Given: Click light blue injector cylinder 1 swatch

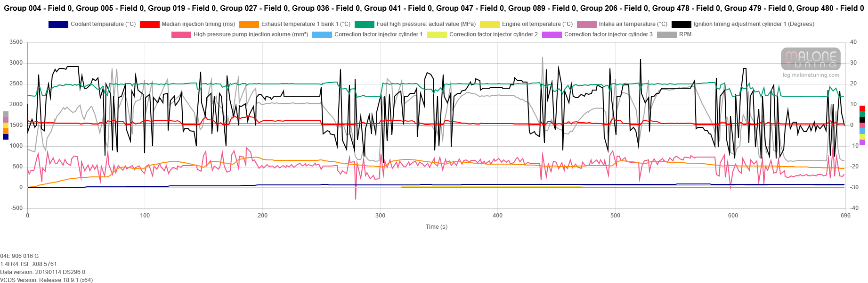Looking at the screenshot, I should pyautogui.click(x=322, y=35).
